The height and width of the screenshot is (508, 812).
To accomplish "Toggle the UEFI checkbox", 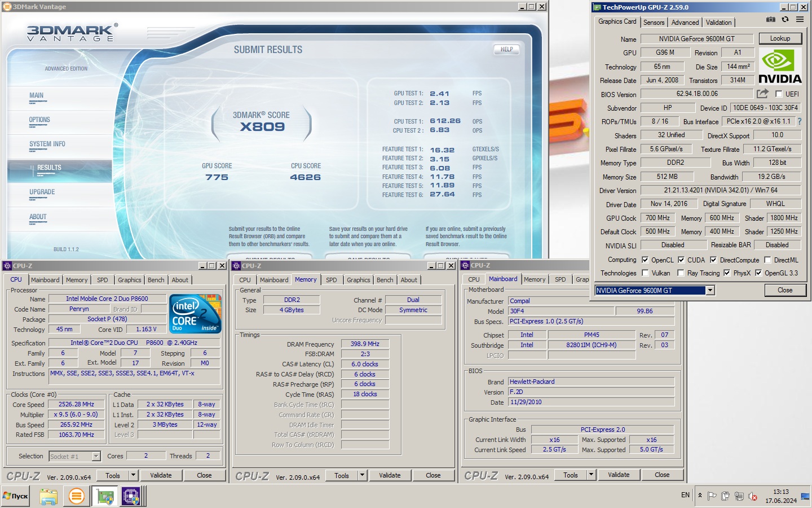I will click(779, 94).
